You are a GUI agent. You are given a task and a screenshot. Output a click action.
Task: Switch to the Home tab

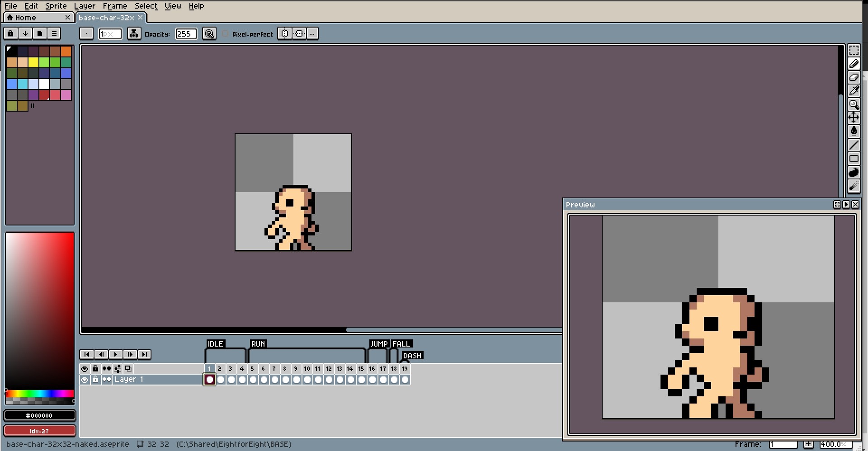pos(38,18)
